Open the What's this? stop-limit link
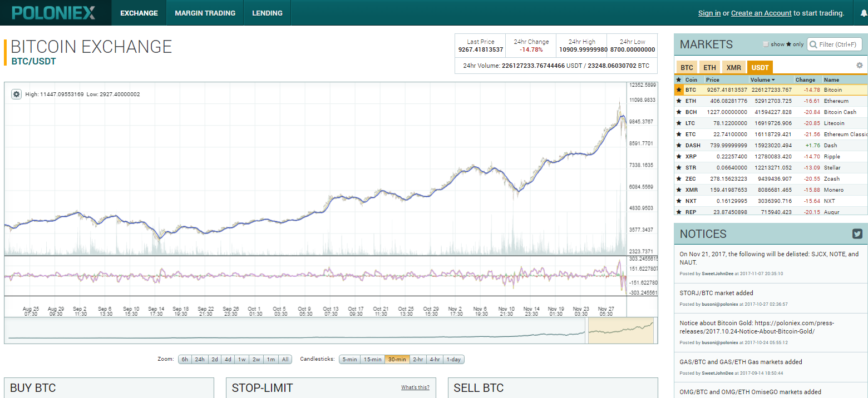868x398 pixels. click(x=415, y=387)
